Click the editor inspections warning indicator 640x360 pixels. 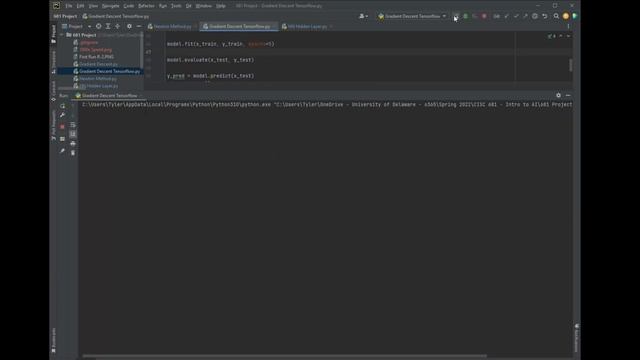[x=552, y=36]
